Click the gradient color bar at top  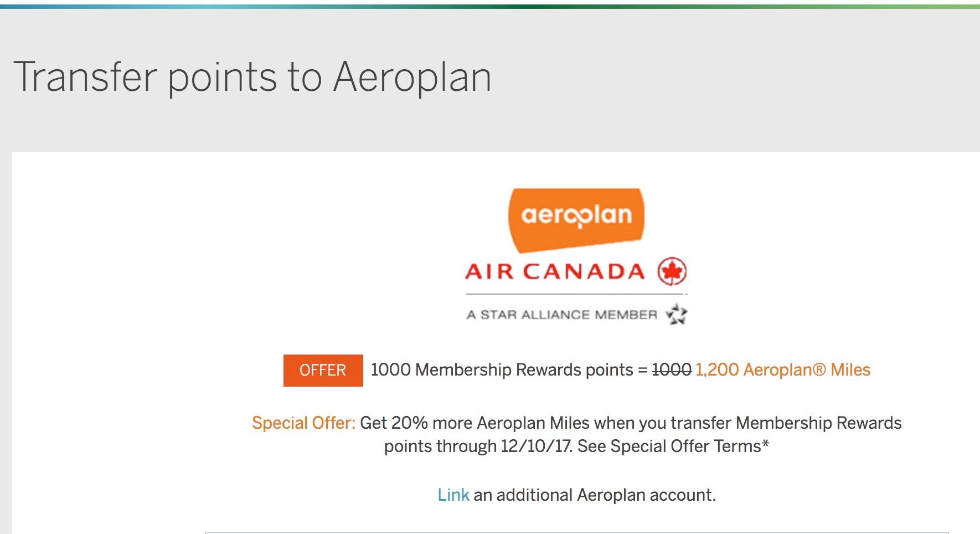(x=490, y=7)
